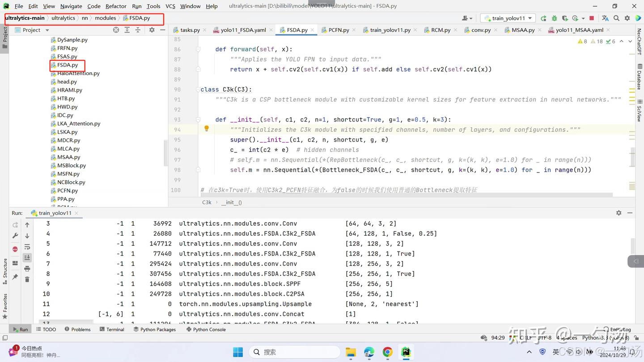The height and width of the screenshot is (362, 644).
Task: Toggle scroll to end in Run console
Action: 27,257
